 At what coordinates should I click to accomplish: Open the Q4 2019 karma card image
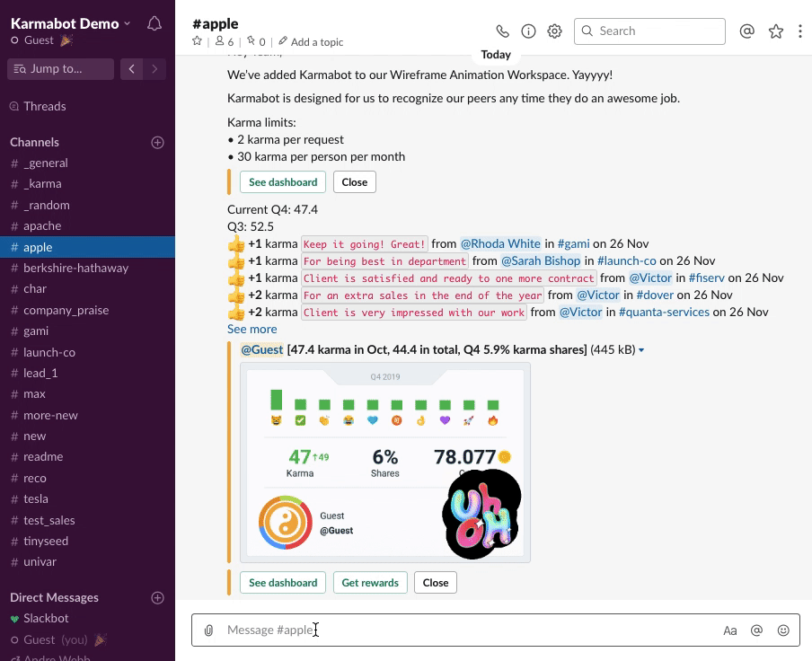(x=384, y=463)
